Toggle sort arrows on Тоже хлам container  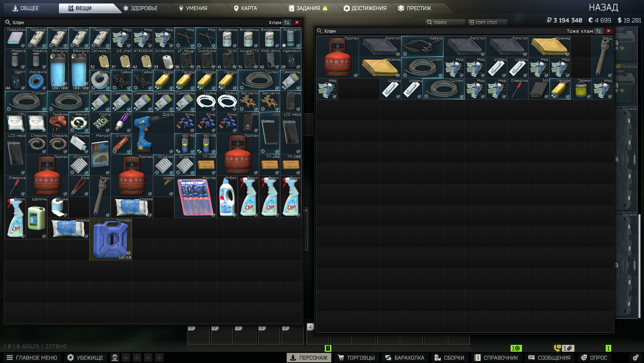pyautogui.click(x=598, y=31)
